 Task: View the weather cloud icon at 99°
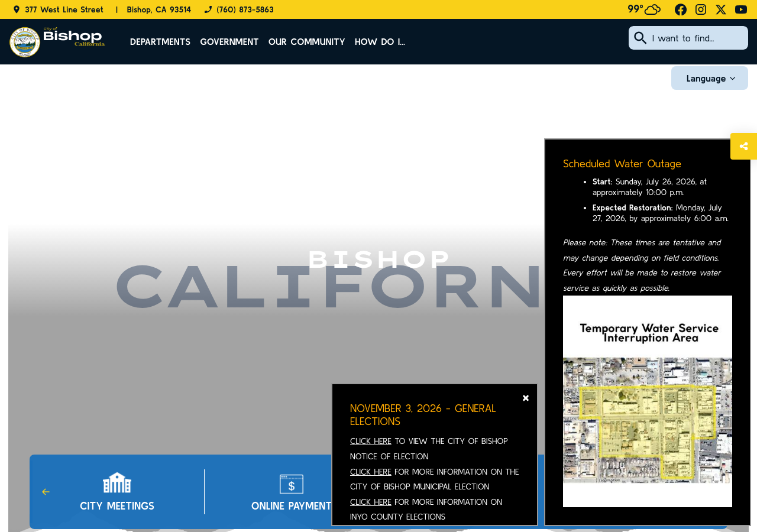tap(652, 9)
